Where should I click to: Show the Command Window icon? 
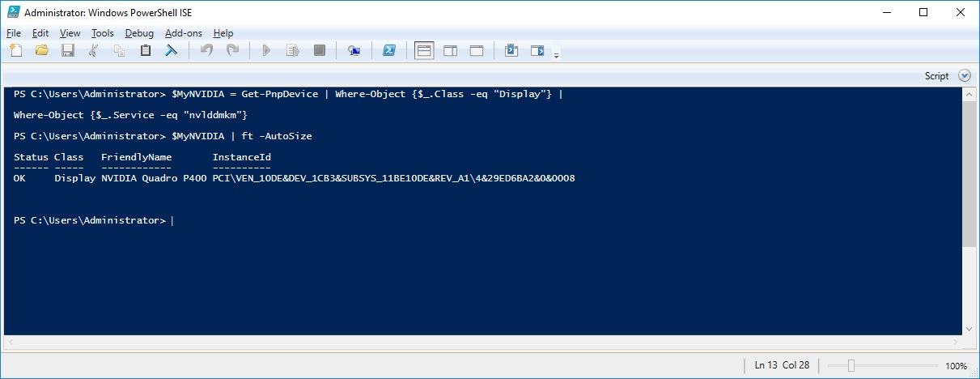pyautogui.click(x=511, y=51)
